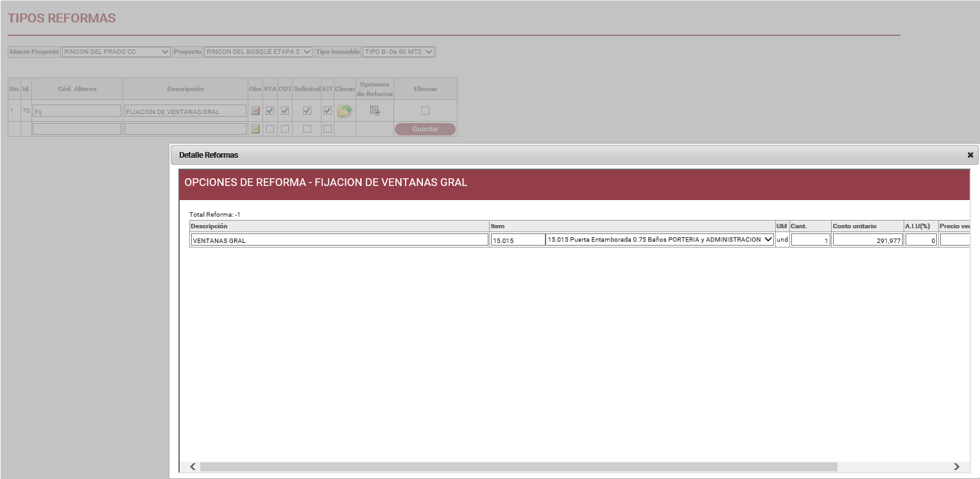Toggle Solicitud checkbox for FIJACION DE VENTANAS GRAL
Image resolution: width=980 pixels, height=479 pixels.
(307, 110)
